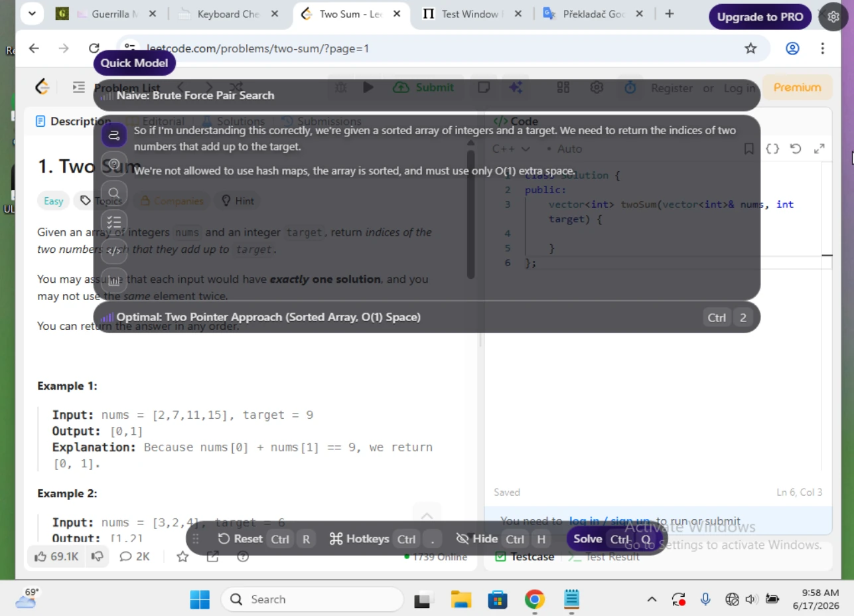Click the overlay panel vertical scrollbar
Image resolution: width=854 pixels, height=616 pixels.
coord(470,209)
